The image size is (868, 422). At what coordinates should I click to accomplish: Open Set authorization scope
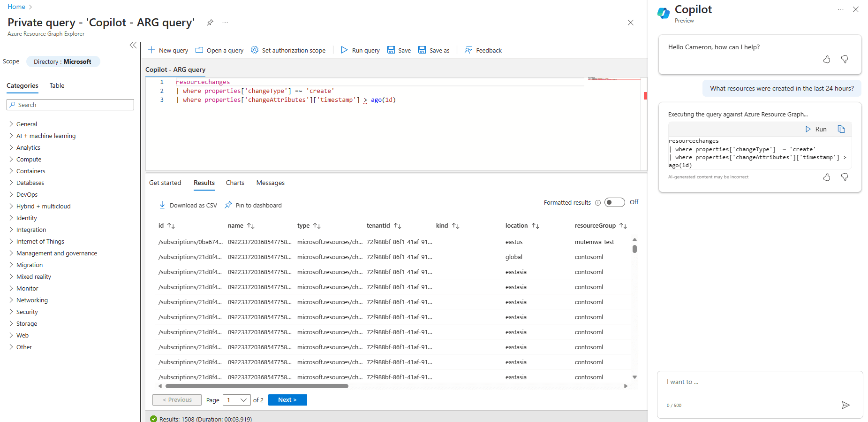[288, 50]
